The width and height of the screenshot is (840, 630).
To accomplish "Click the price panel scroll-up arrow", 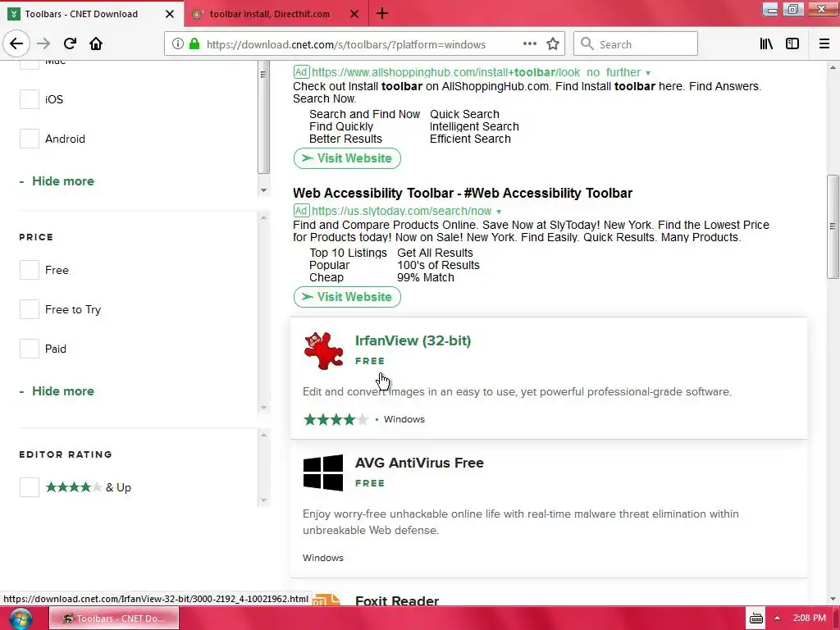I will coord(263,217).
